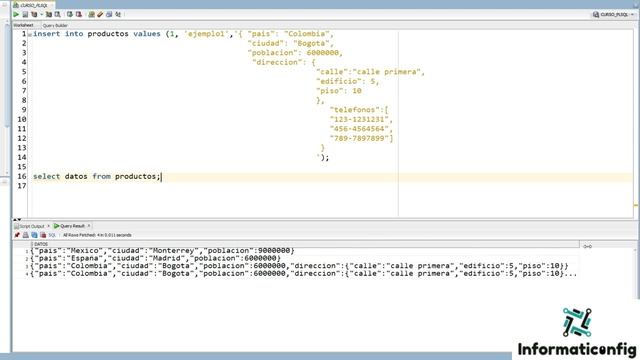Open an Unshared SQL Worksheet icon

point(91,14)
